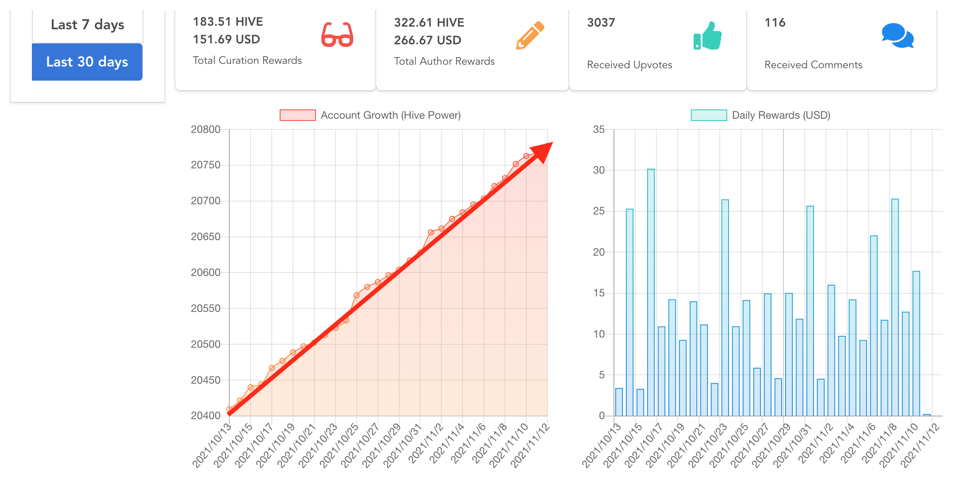
Task: Click the 116 comments count
Action: tap(775, 23)
